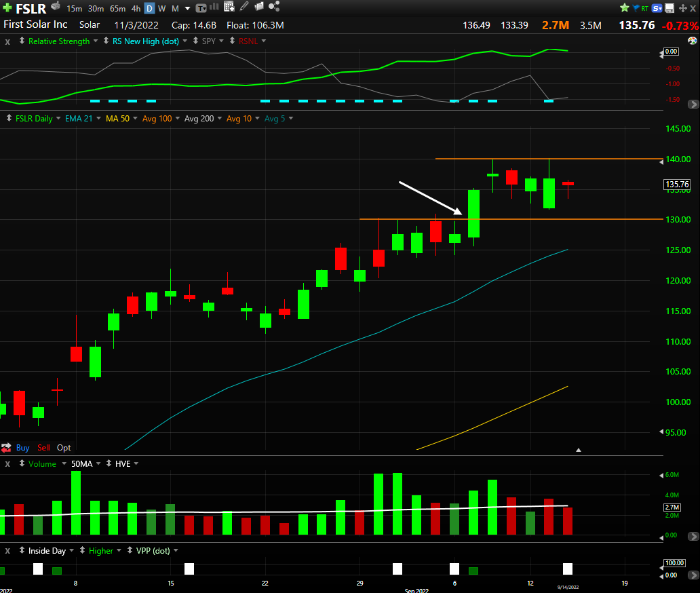The height and width of the screenshot is (593, 700).
Task: Expand the RSNL indicator dropdown
Action: point(264,41)
